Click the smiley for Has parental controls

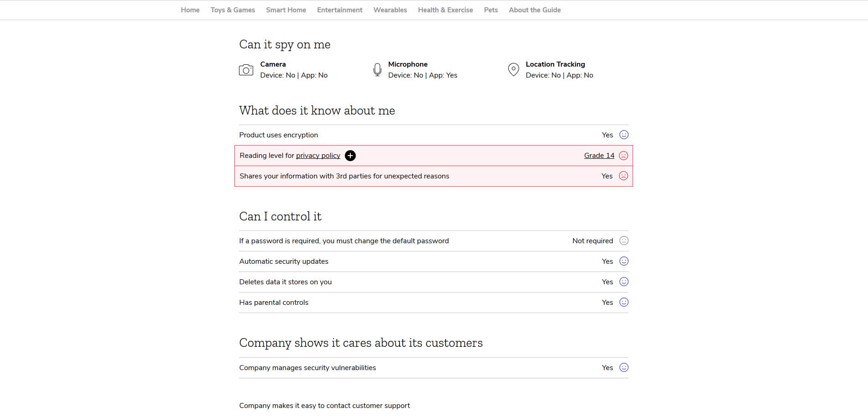(624, 302)
